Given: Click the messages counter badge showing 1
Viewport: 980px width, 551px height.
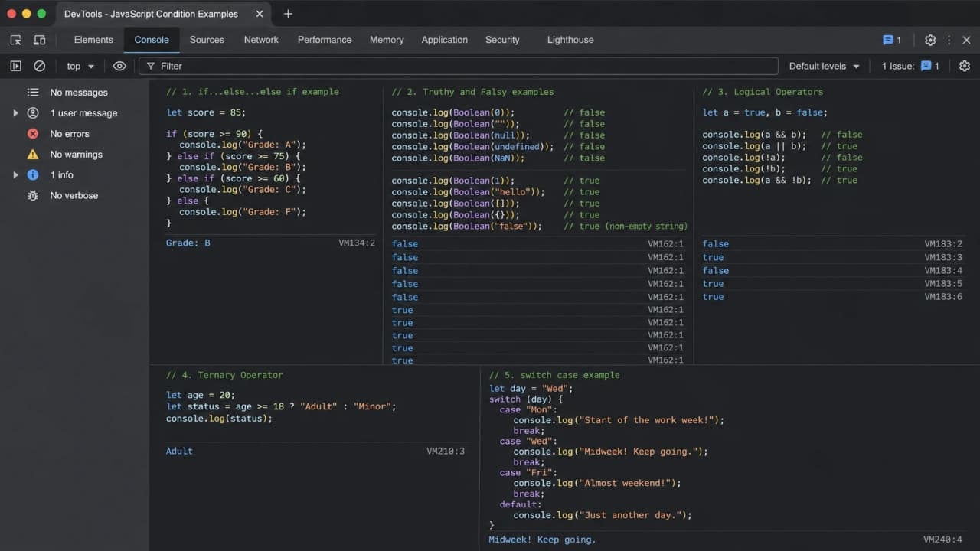Looking at the screenshot, I should point(892,40).
